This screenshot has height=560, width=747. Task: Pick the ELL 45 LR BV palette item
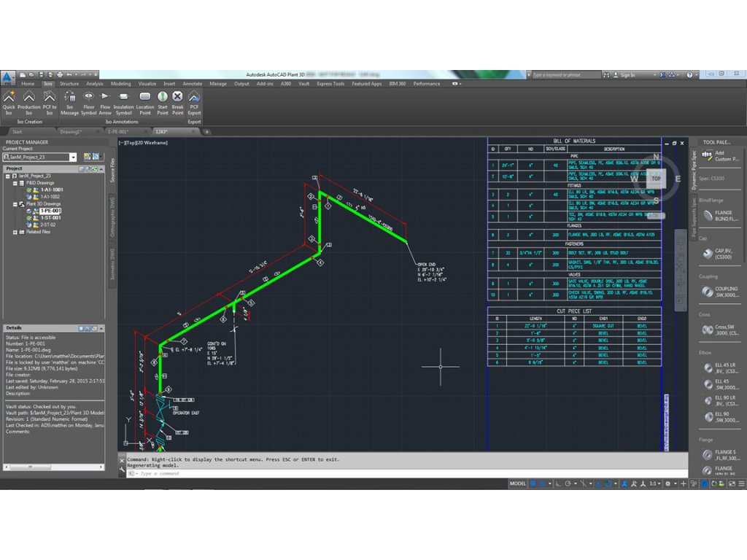pyautogui.click(x=721, y=368)
